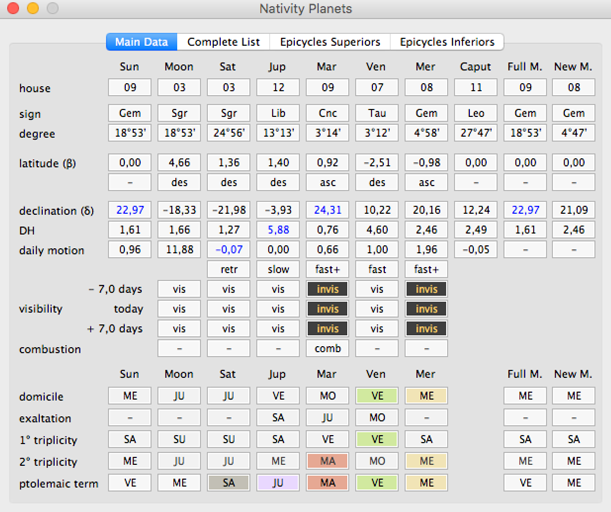Click the Caput degree field 27°47'
This screenshot has width=611, height=512.
pyautogui.click(x=475, y=134)
